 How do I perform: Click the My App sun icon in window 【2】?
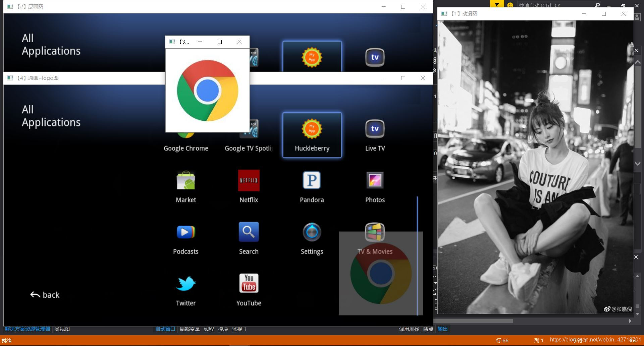point(312,57)
